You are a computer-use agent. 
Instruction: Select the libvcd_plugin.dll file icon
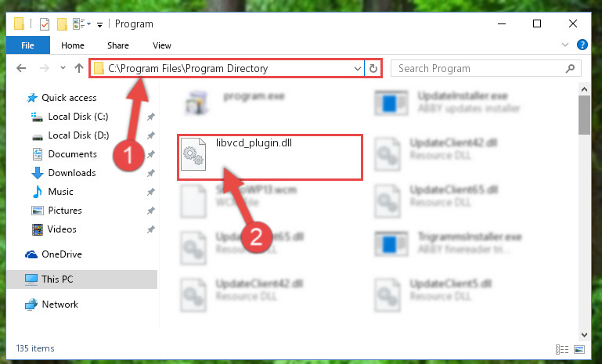point(193,154)
